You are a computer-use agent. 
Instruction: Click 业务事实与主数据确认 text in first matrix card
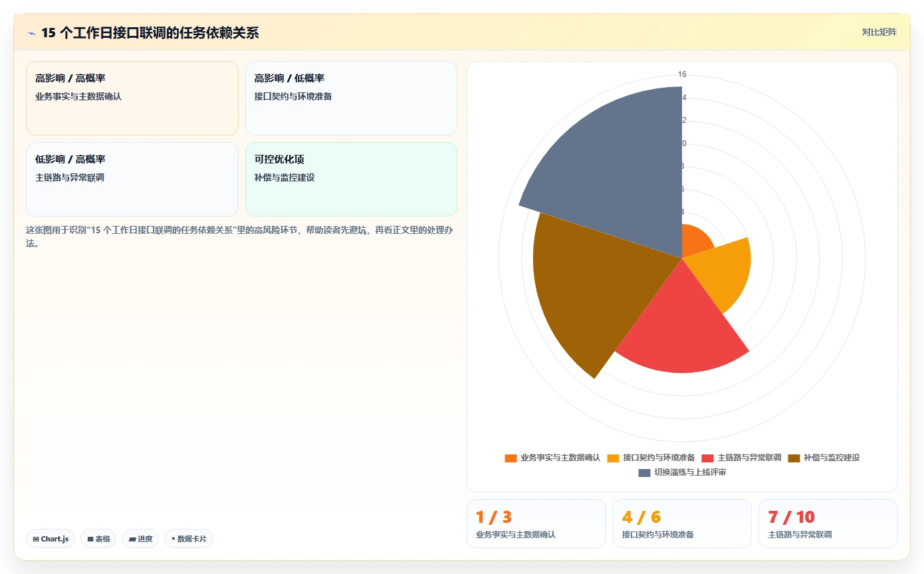click(x=78, y=96)
